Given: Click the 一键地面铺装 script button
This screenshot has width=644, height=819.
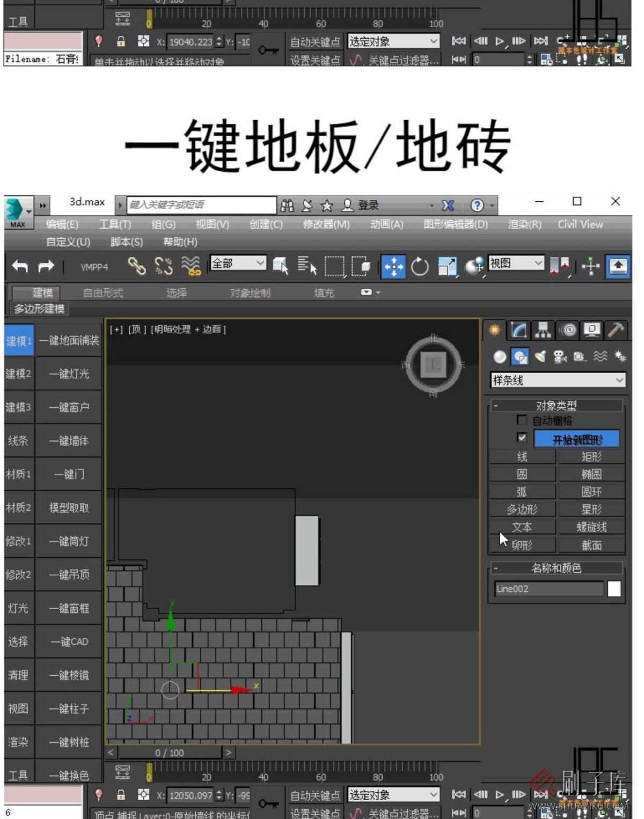Looking at the screenshot, I should click(69, 340).
